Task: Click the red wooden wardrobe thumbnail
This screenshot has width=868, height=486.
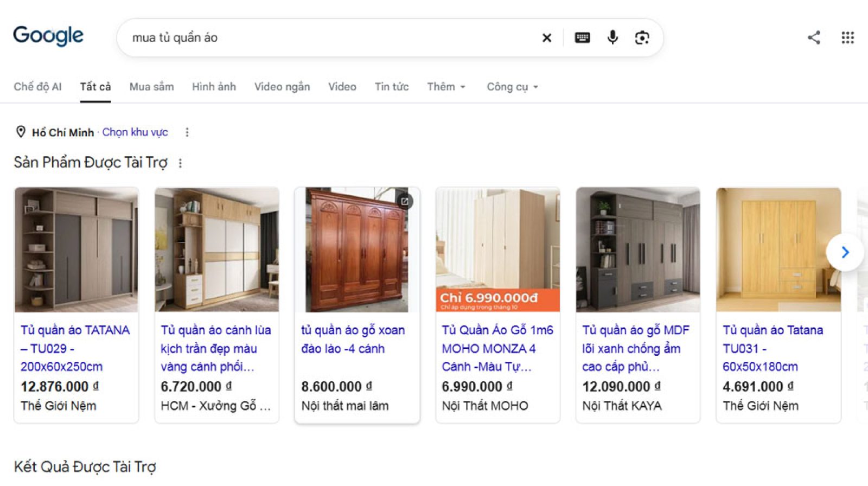Action: 357,250
